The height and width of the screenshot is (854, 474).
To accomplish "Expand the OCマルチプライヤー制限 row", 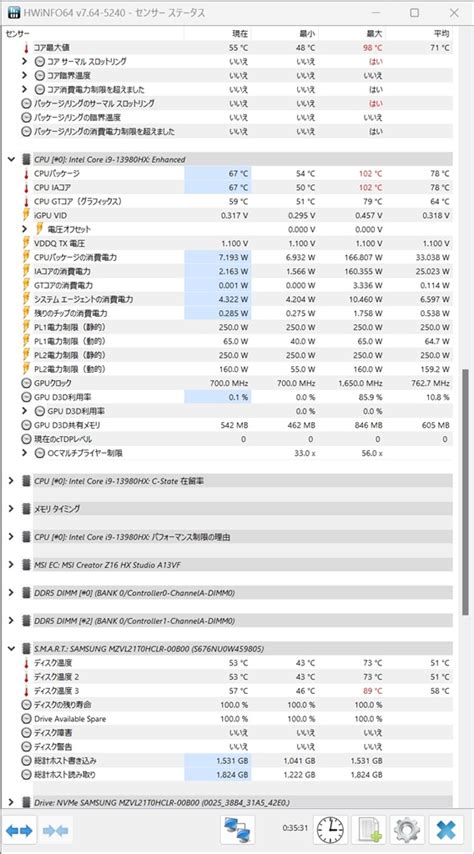I will (x=25, y=453).
